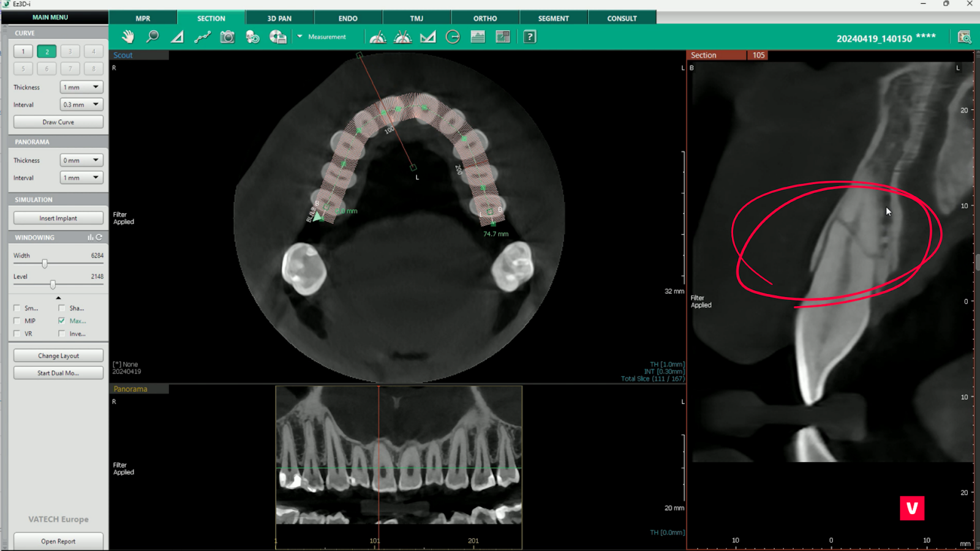Uncheck the Max... checkbox
Image resolution: width=980 pixels, height=551 pixels.
click(x=61, y=321)
